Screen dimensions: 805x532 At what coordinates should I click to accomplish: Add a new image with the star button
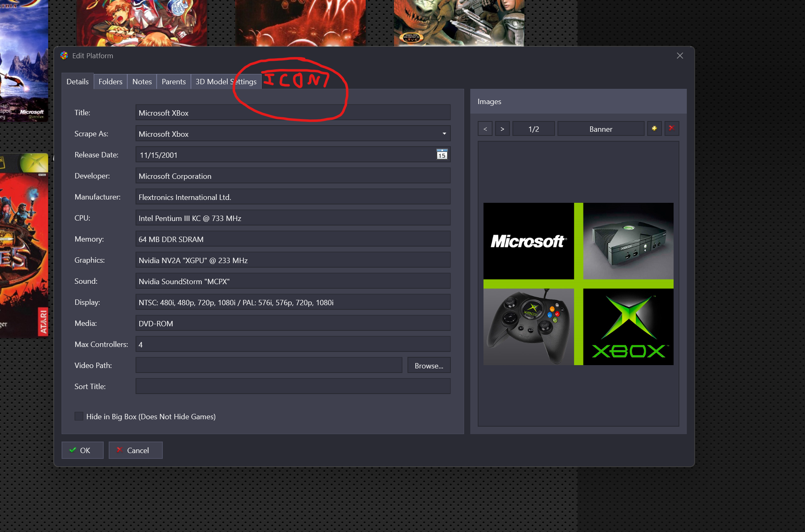coord(654,129)
